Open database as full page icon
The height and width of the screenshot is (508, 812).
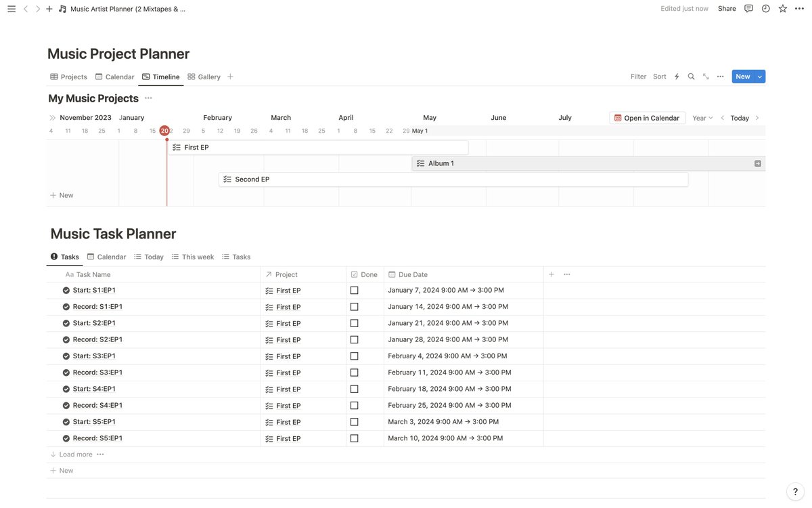(706, 77)
